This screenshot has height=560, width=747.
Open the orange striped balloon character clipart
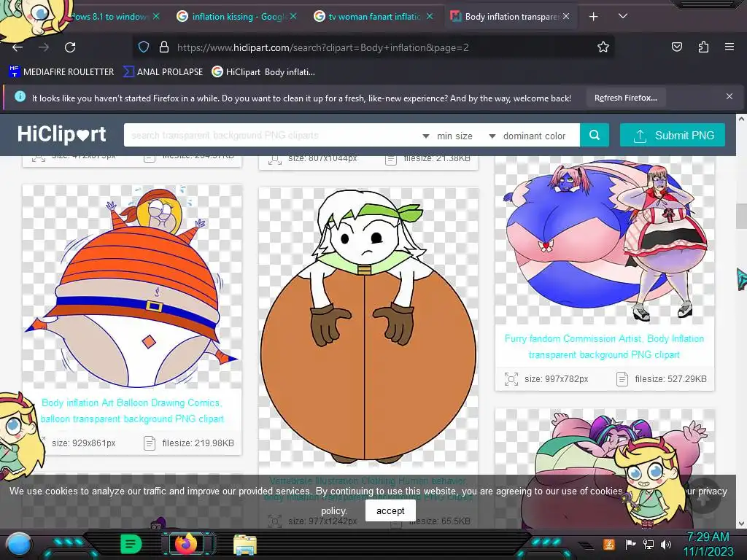[x=132, y=287]
